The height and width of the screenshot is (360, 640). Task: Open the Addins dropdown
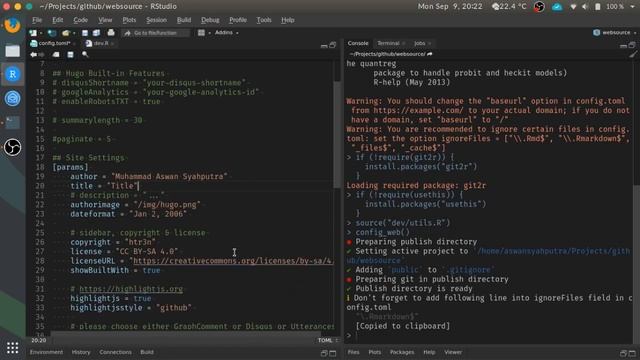[x=227, y=33]
